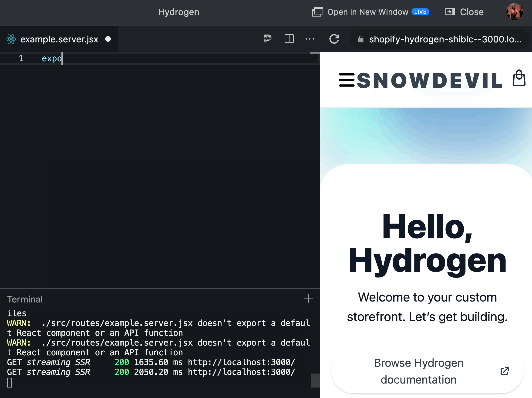Click the unsaved changes dot on tab
Image resolution: width=532 pixels, height=398 pixels.
point(108,39)
